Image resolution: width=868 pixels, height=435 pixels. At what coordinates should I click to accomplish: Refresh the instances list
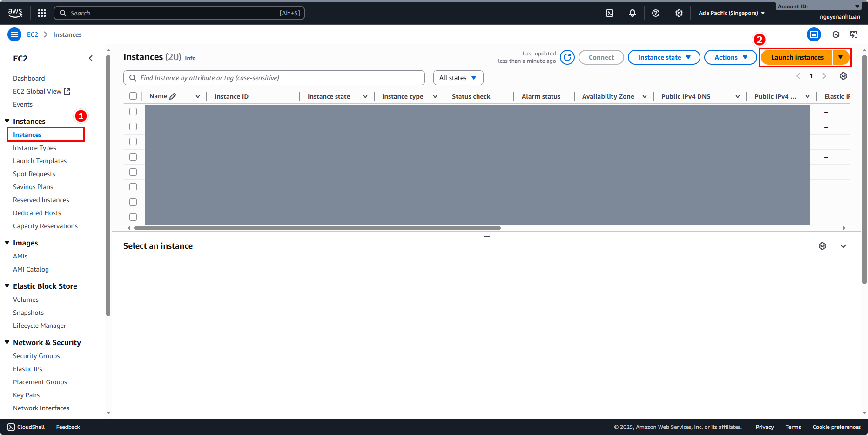click(567, 57)
